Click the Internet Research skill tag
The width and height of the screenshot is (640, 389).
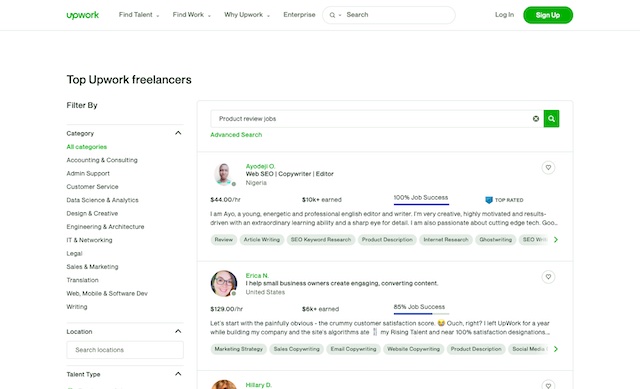[x=446, y=240]
